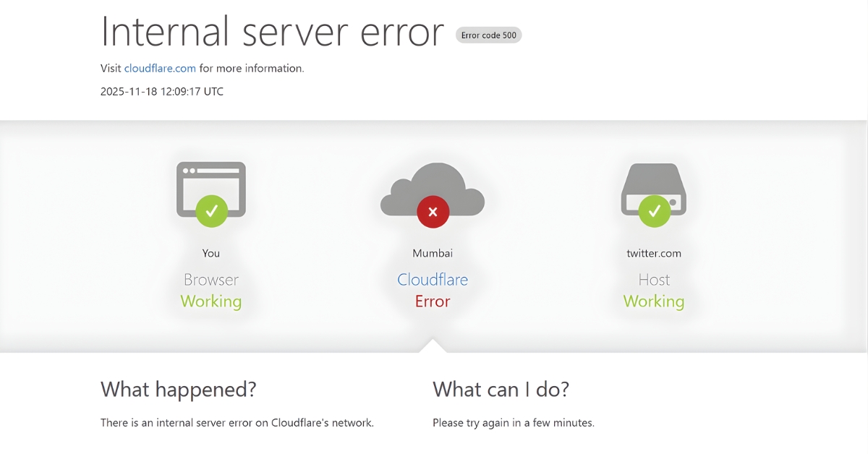This screenshot has height=454, width=868.
Task: Select the What can I do? heading
Action: tap(500, 390)
